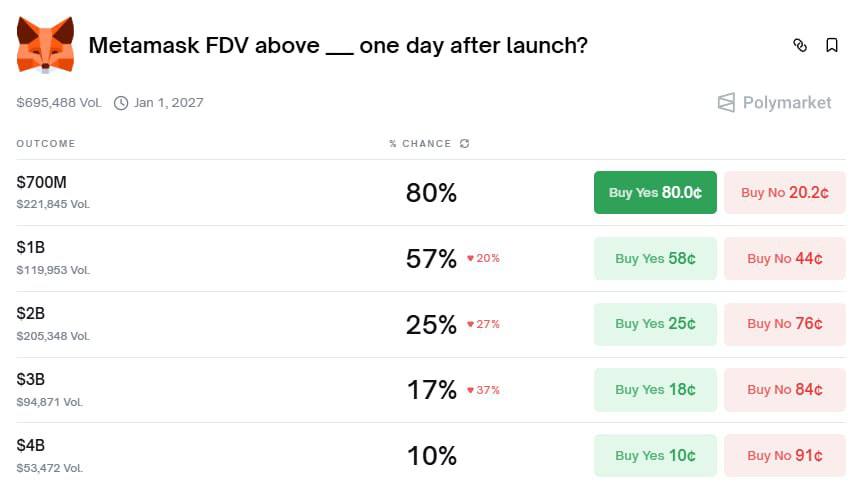This screenshot has height=496, width=859.
Task: Click the MetaMask fox logo
Action: [x=45, y=45]
